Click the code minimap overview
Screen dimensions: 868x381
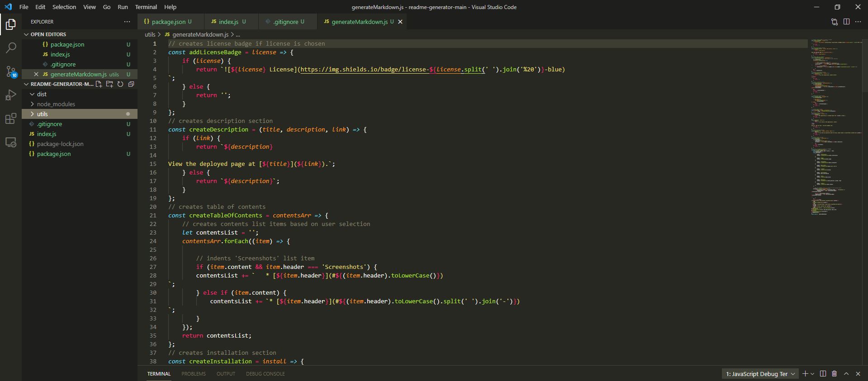click(x=837, y=127)
